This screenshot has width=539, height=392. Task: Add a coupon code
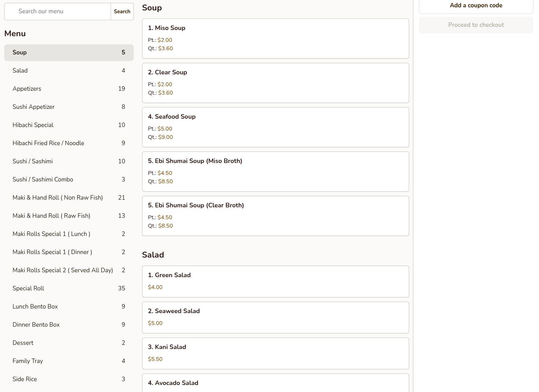coord(476,6)
